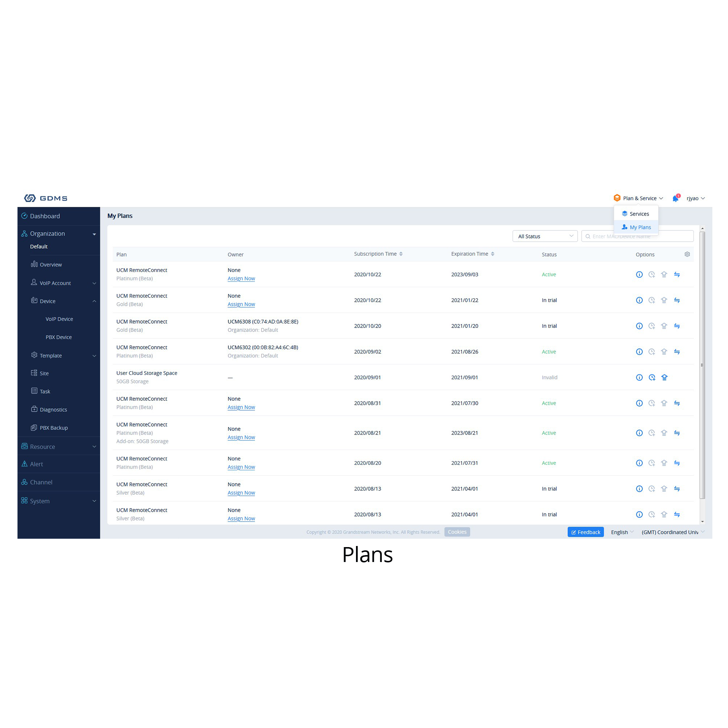Image resolution: width=728 pixels, height=728 pixels.
Task: Click the upgrade/star icon for Gold Beta plan
Action: pos(665,300)
